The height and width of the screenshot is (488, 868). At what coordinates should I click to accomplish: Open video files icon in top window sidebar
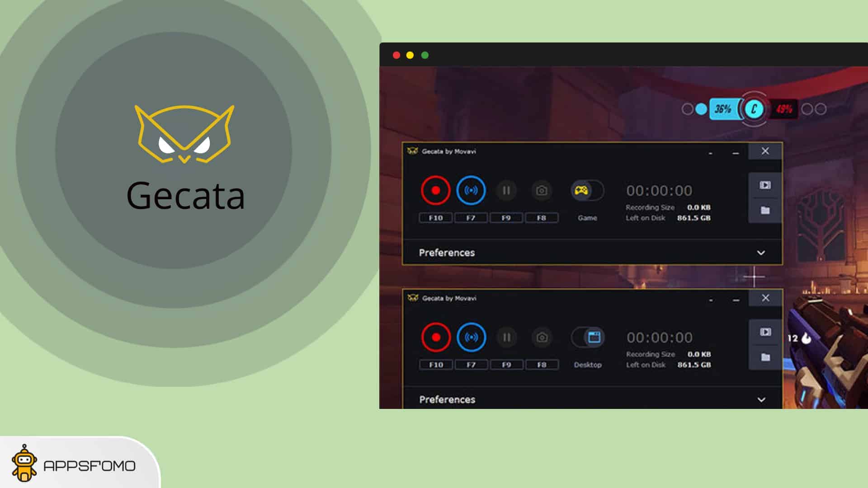point(765,185)
